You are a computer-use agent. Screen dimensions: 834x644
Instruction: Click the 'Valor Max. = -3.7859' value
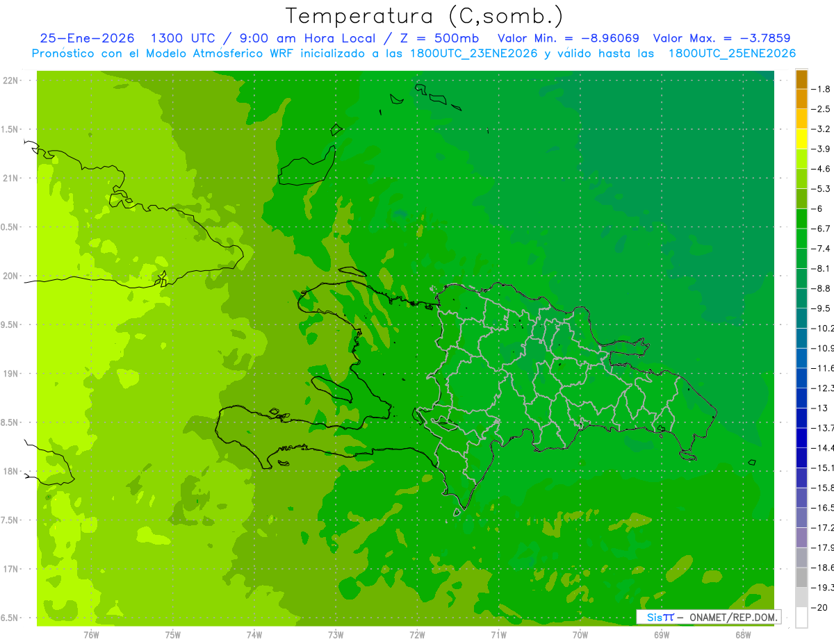click(x=722, y=38)
